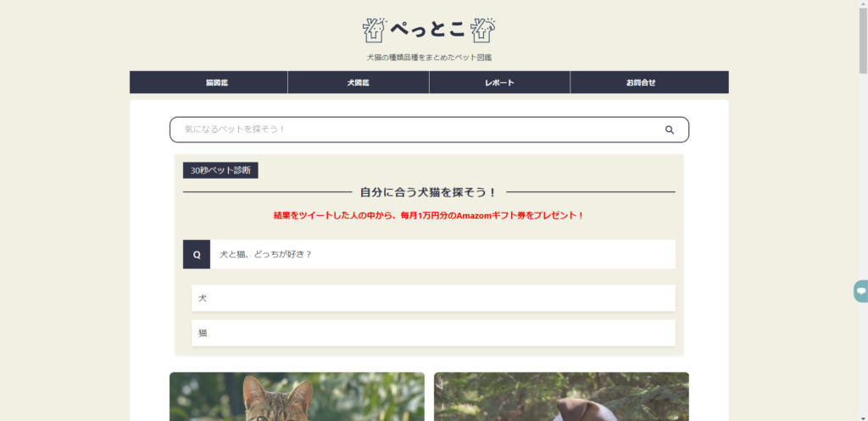This screenshot has width=868, height=421.
Task: Click the left house icon in the logo
Action: pyautogui.click(x=374, y=30)
